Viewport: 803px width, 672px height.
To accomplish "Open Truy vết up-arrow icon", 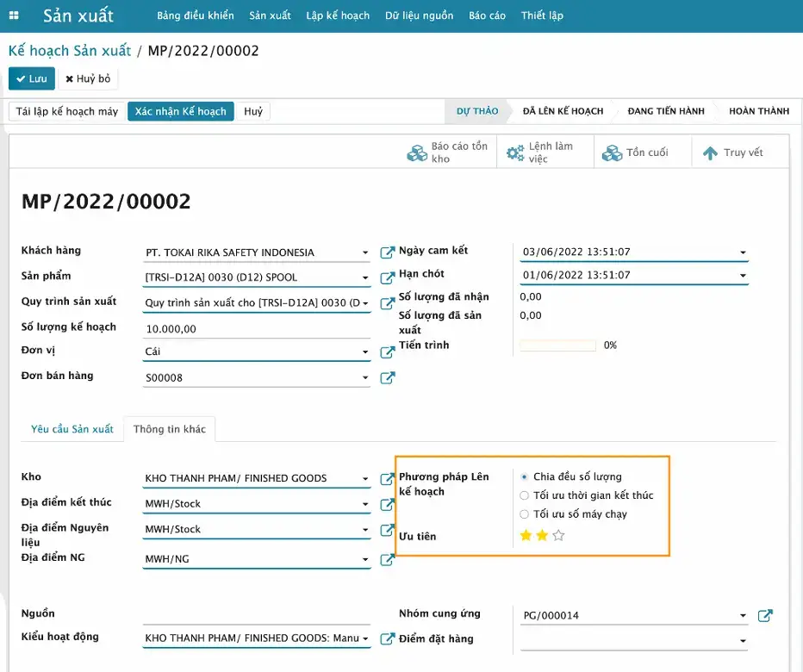I will 710,153.
